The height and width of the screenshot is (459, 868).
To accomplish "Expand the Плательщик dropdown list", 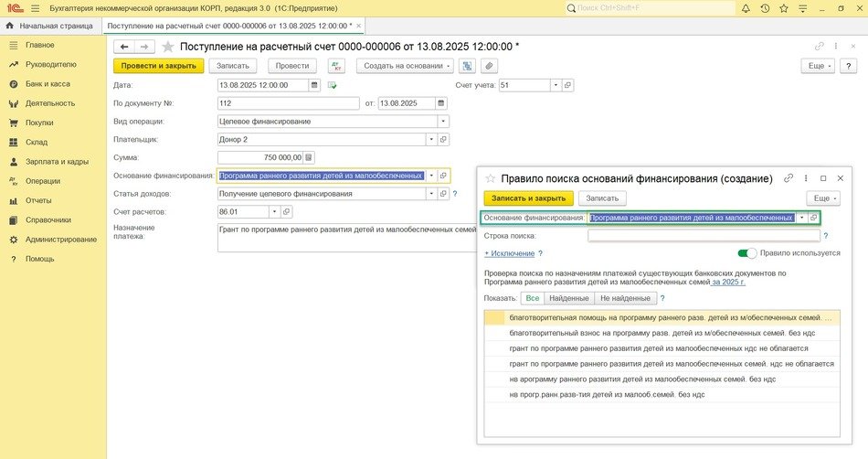I will pos(431,139).
